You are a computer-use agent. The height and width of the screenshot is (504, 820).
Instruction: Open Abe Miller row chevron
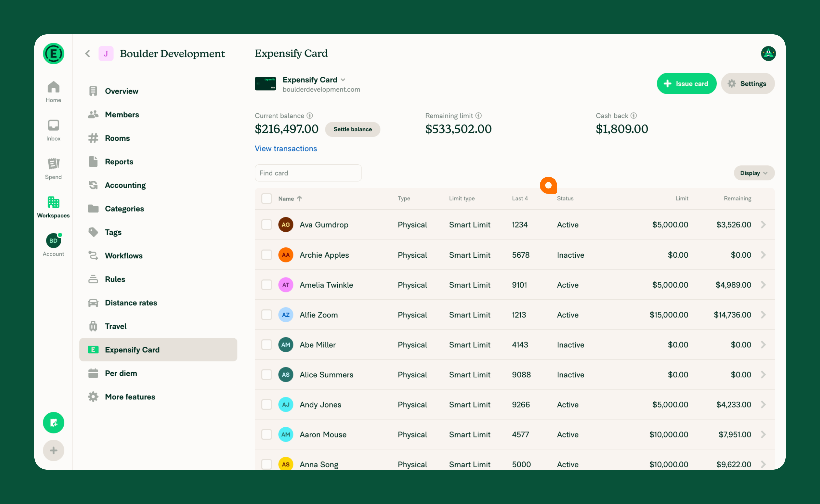pyautogui.click(x=763, y=345)
